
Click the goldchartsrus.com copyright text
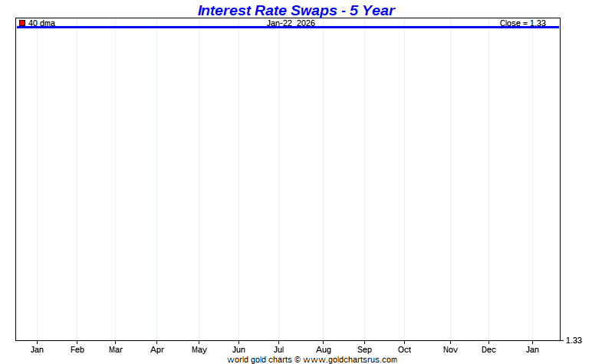point(312,360)
